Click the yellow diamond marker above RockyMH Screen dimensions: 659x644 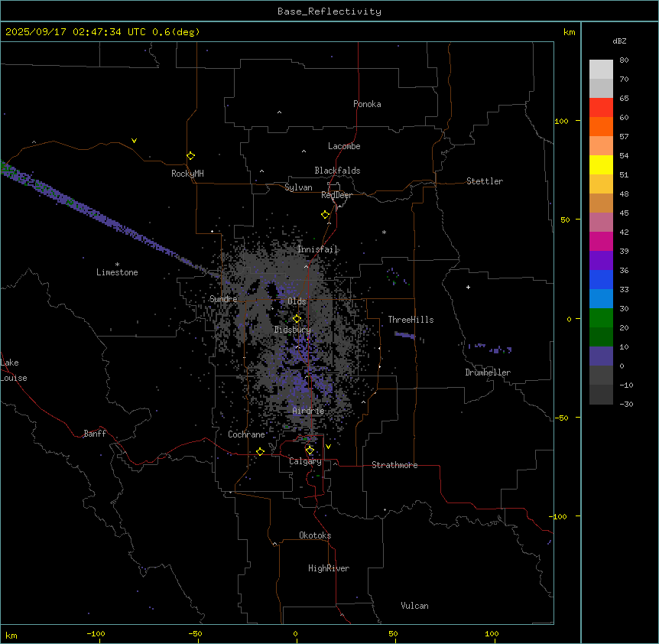click(190, 156)
